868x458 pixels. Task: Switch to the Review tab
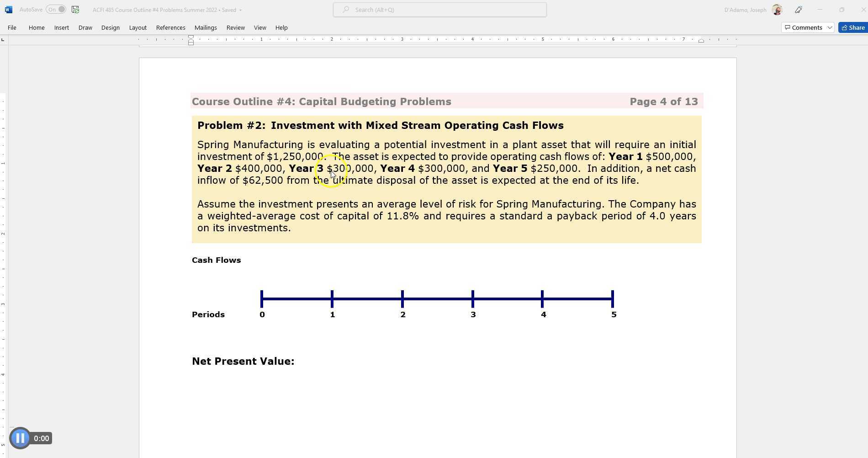tap(235, 27)
